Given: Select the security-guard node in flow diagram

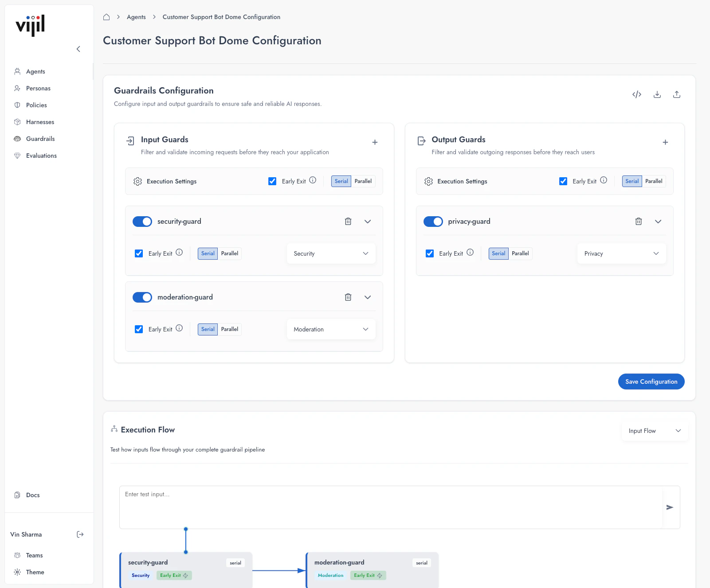Looking at the screenshot, I should point(186,570).
